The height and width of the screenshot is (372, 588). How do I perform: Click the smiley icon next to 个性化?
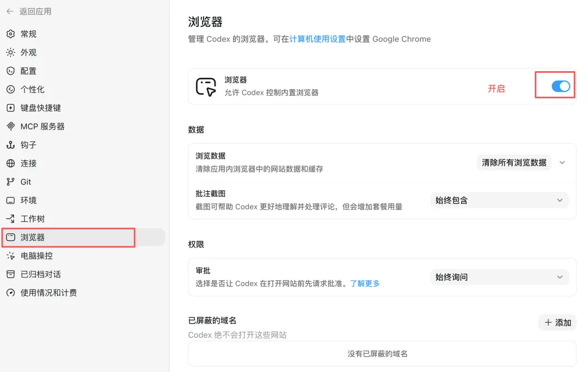tap(10, 89)
